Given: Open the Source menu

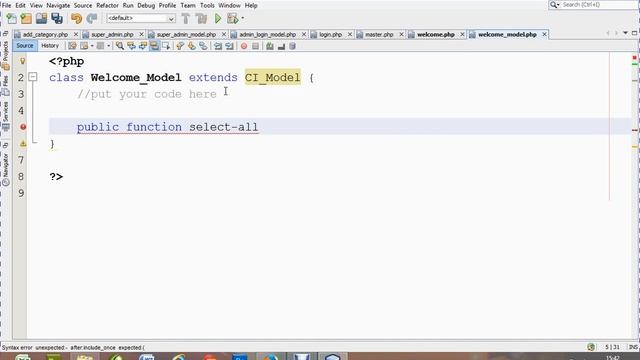Looking at the screenshot, I should tap(83, 5).
